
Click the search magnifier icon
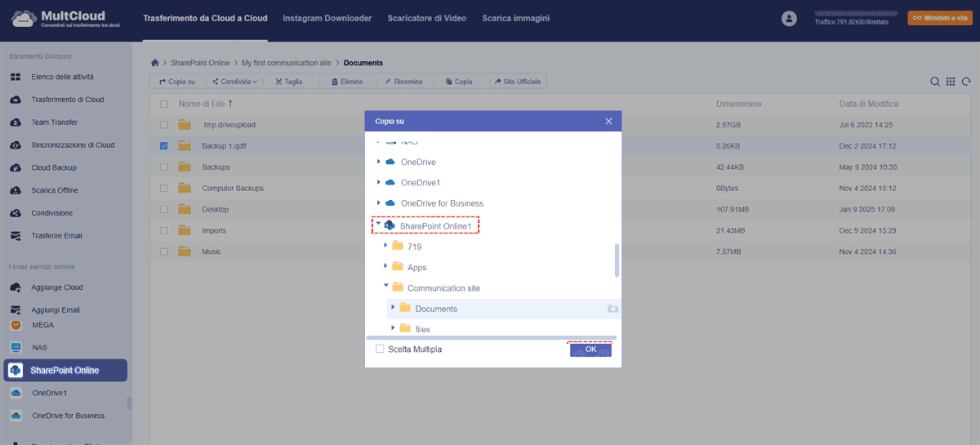click(x=935, y=82)
